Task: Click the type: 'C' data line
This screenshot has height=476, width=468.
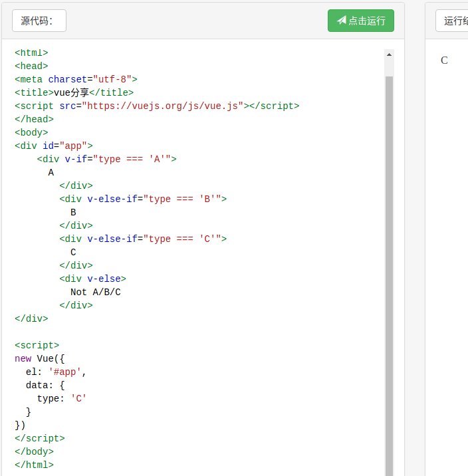Action: 62,399
